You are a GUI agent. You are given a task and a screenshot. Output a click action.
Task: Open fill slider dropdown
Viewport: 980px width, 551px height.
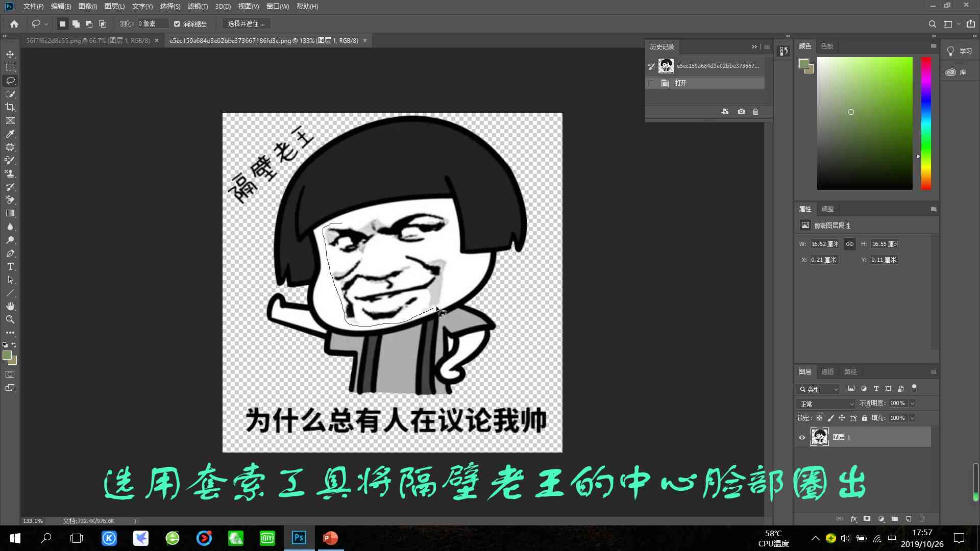click(912, 418)
